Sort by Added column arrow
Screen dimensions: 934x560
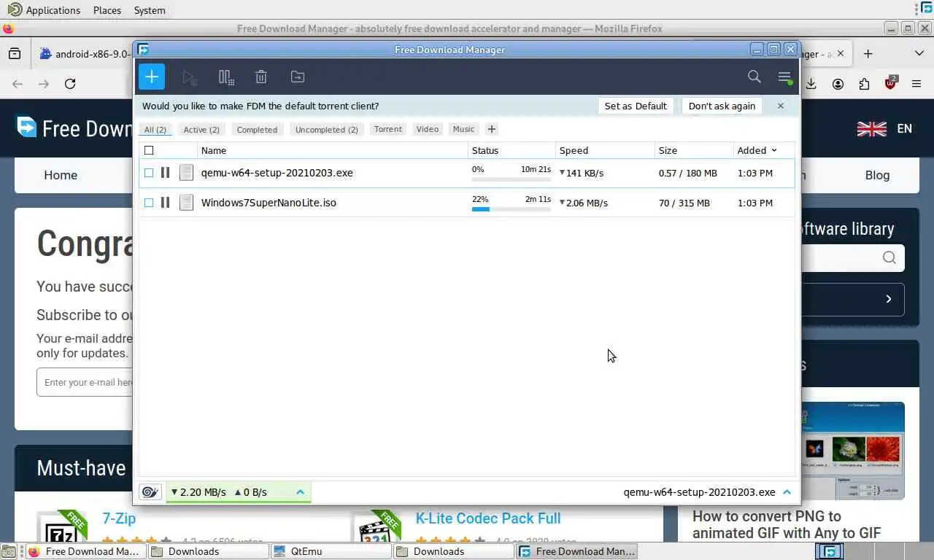pos(774,150)
